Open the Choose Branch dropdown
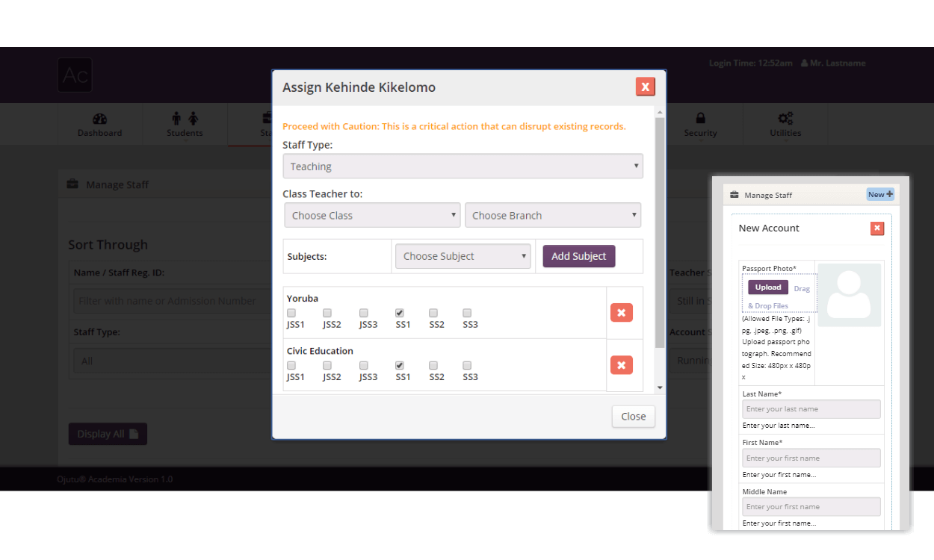Screen dimensions: 934x560 point(553,215)
